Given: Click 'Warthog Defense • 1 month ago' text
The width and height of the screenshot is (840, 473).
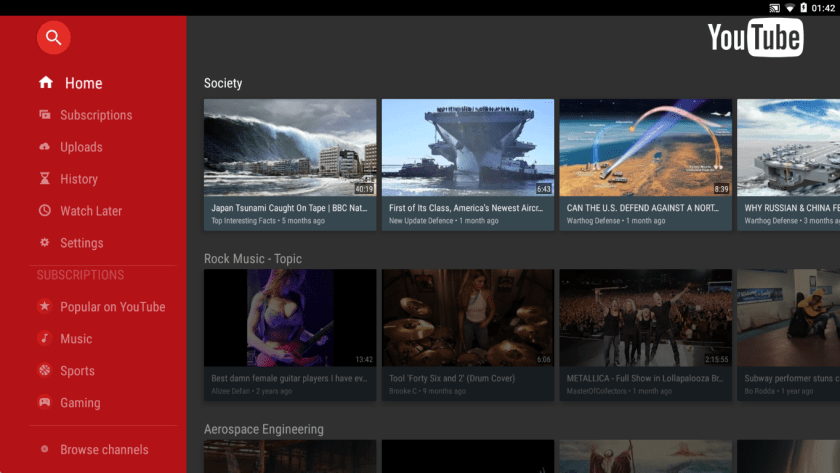Looking at the screenshot, I should pyautogui.click(x=616, y=221).
